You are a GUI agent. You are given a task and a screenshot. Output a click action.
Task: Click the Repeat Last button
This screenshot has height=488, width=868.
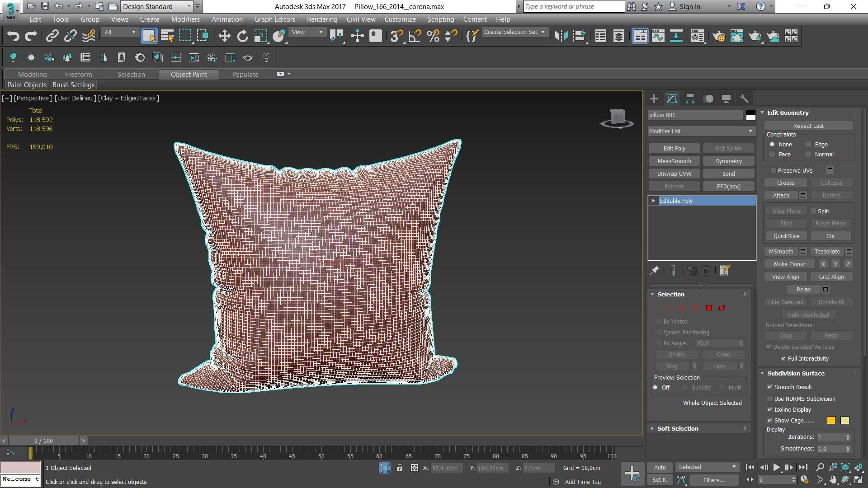click(x=808, y=126)
